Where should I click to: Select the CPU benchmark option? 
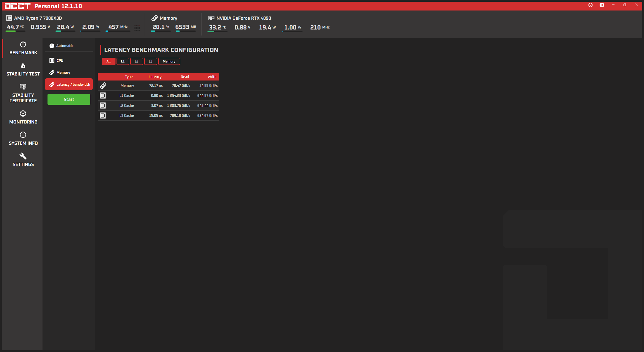coord(69,60)
